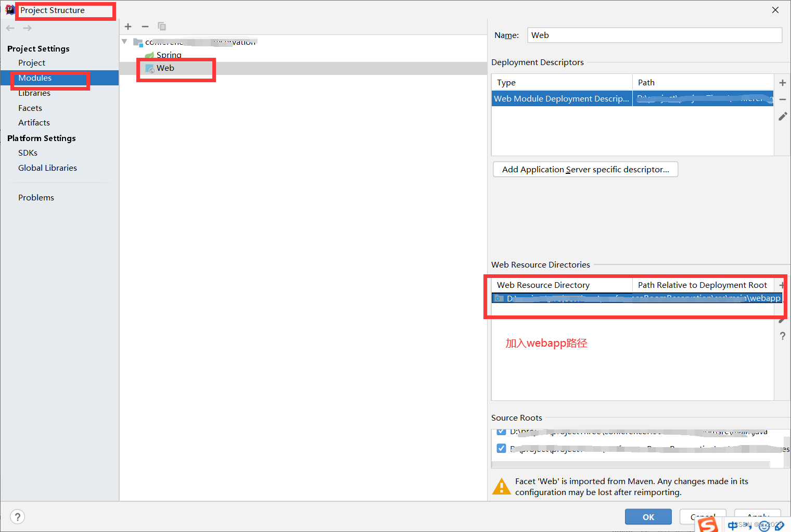Click inside the Name input field
This screenshot has width=791, height=532.
point(654,35)
